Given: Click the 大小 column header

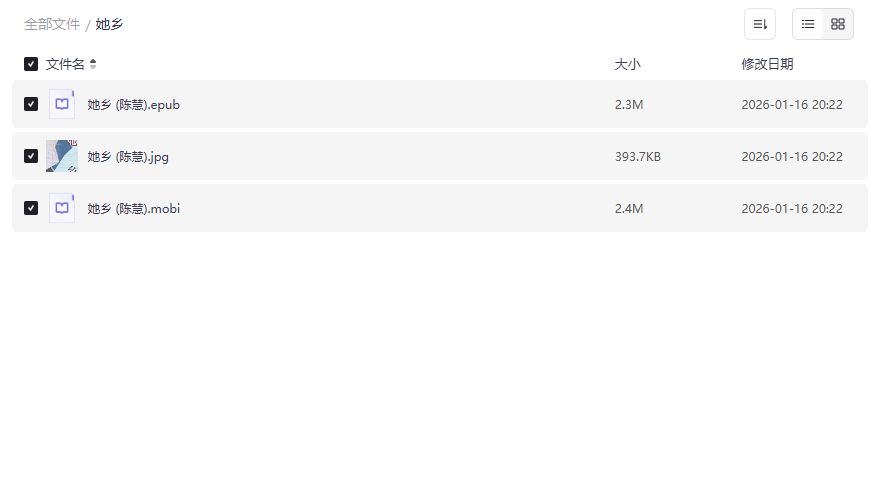Looking at the screenshot, I should pos(627,64).
